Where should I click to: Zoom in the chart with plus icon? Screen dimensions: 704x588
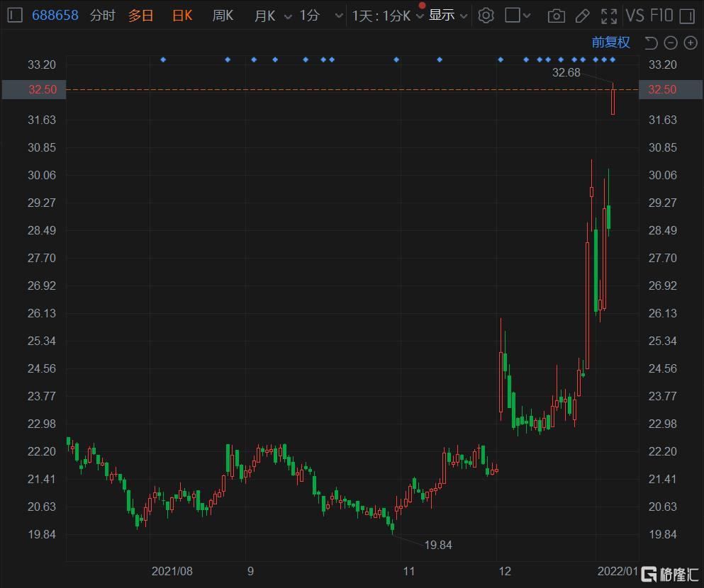(x=690, y=43)
